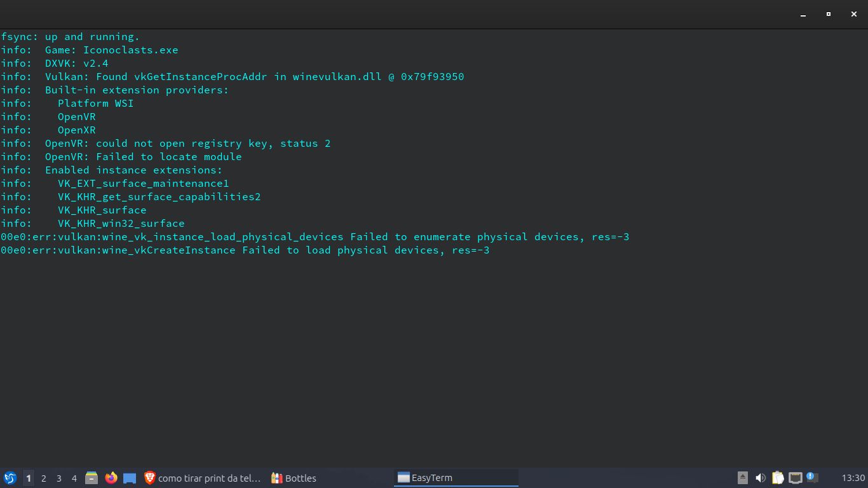Click the 'Built-in extension providers:' line
This screenshot has height=488, width=868.
point(115,90)
